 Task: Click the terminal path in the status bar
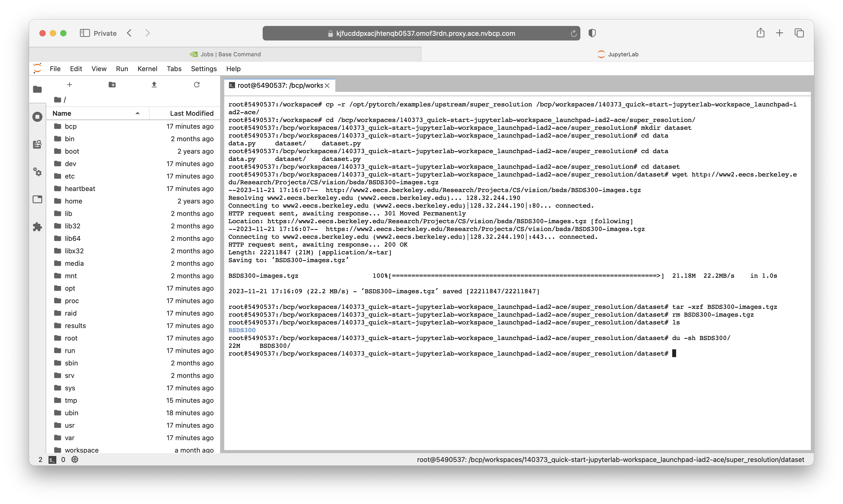[x=610, y=460]
